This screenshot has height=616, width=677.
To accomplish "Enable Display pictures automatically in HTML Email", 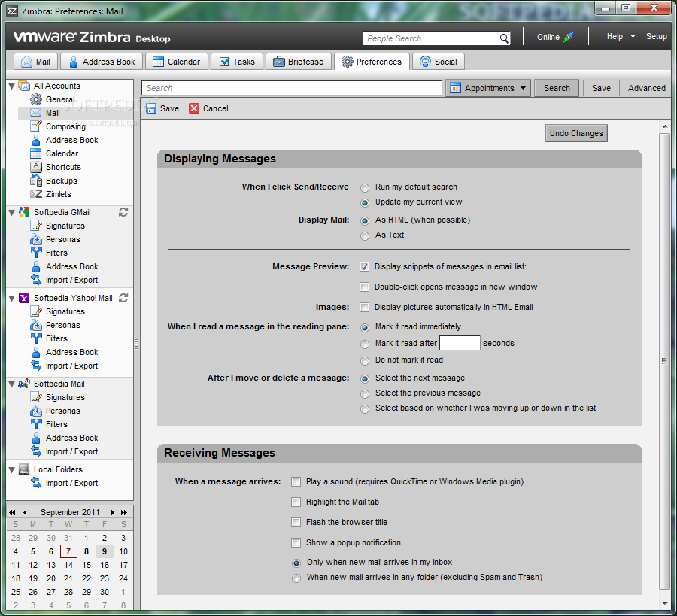I will pyautogui.click(x=364, y=308).
